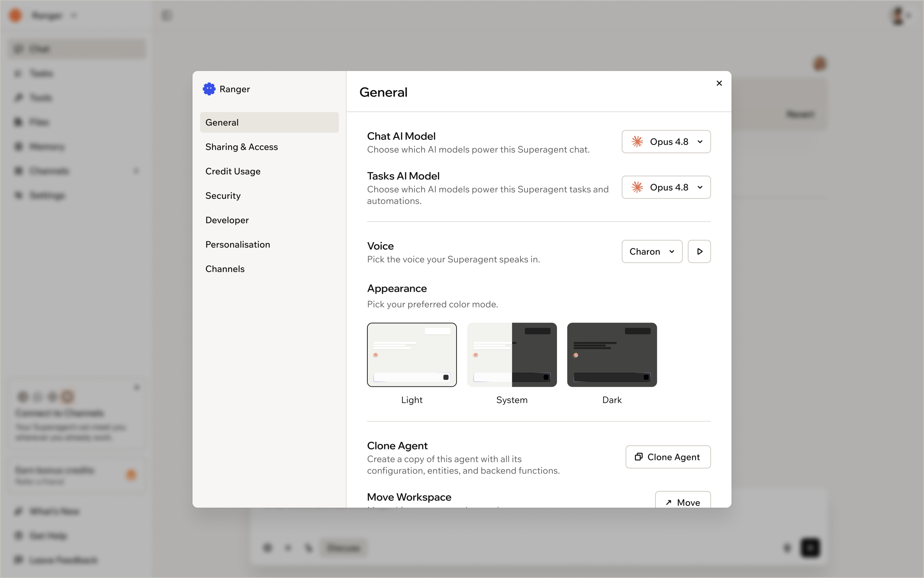Click the Clone Agent section heading
Image resolution: width=924 pixels, height=578 pixels.
coord(397,446)
